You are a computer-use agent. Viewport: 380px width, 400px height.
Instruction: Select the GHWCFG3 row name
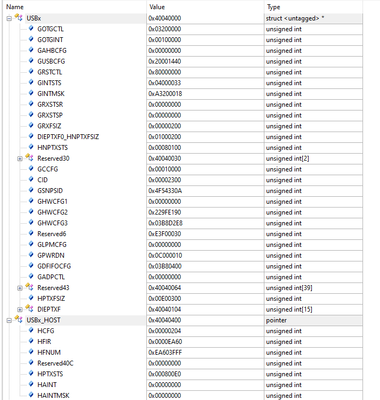pos(52,223)
